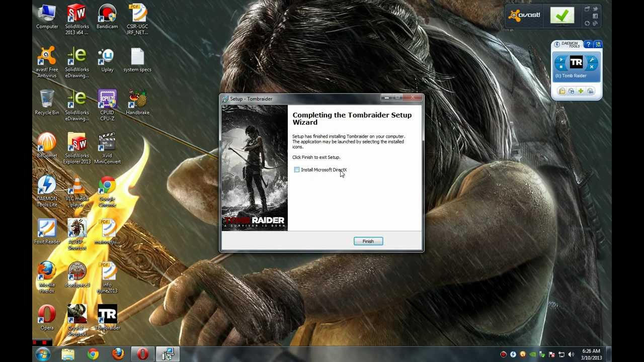
Task: Open SolidWorks Explorer 2013 shortcut
Action: (x=77, y=149)
